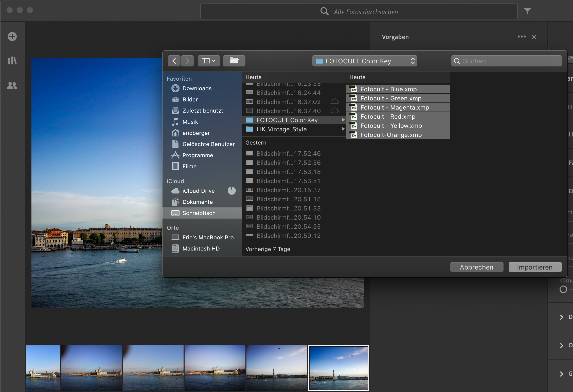Close the Vorgaben panel
573x392 pixels.
pos(534,37)
